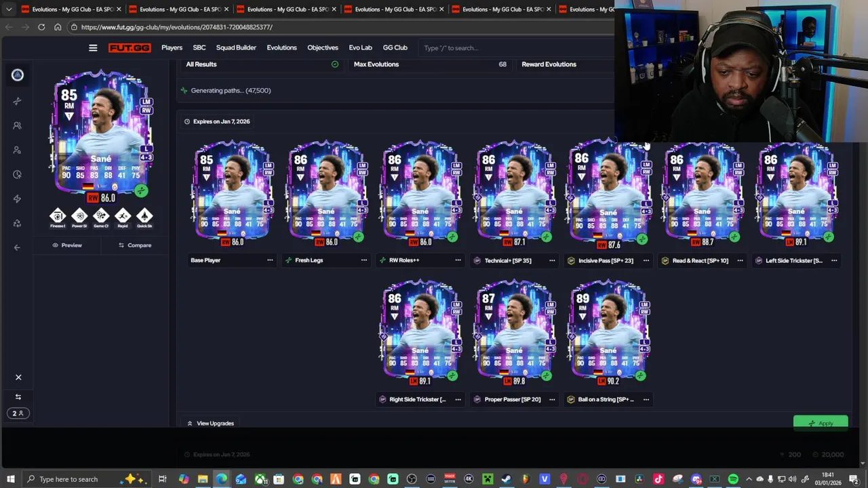This screenshot has width=868, height=488.
Task: Click the Game Changer playstyle icon
Action: coord(101,217)
